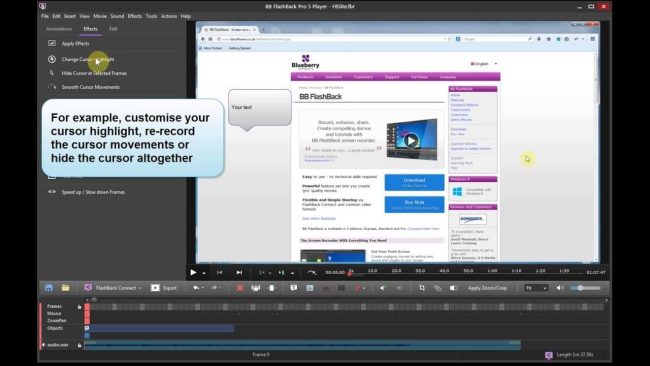650x366 pixels.
Task: Click the 00:00.00 current time display
Action: (335, 272)
